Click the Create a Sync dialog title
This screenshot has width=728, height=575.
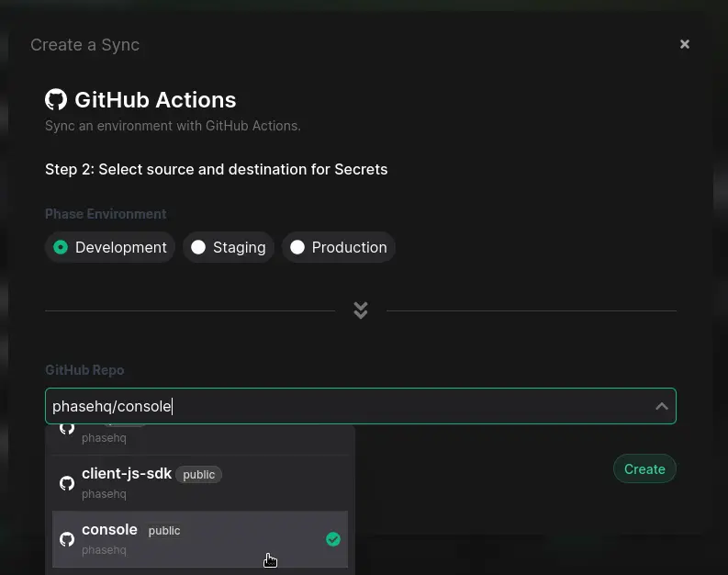[x=85, y=45]
